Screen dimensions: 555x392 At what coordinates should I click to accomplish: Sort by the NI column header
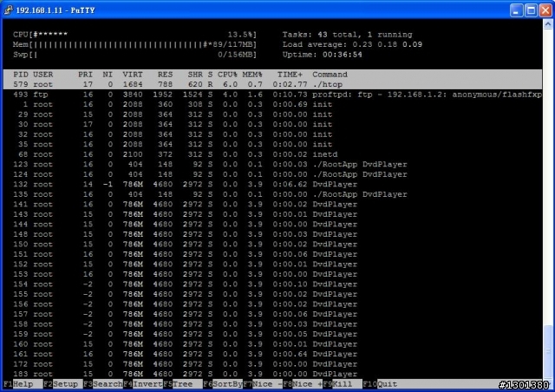(x=108, y=75)
